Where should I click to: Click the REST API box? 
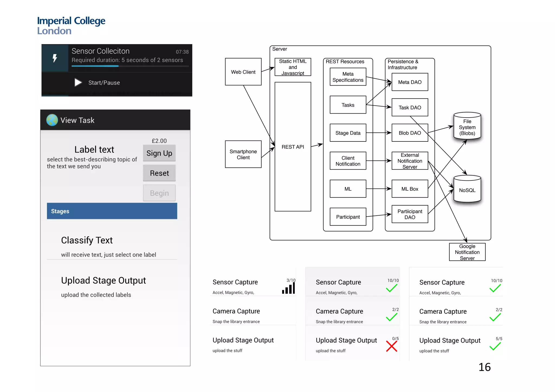[293, 147]
